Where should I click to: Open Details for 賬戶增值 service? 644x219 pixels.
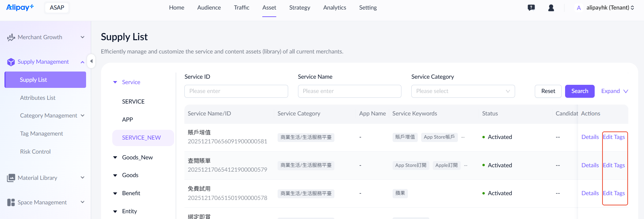coord(590,137)
